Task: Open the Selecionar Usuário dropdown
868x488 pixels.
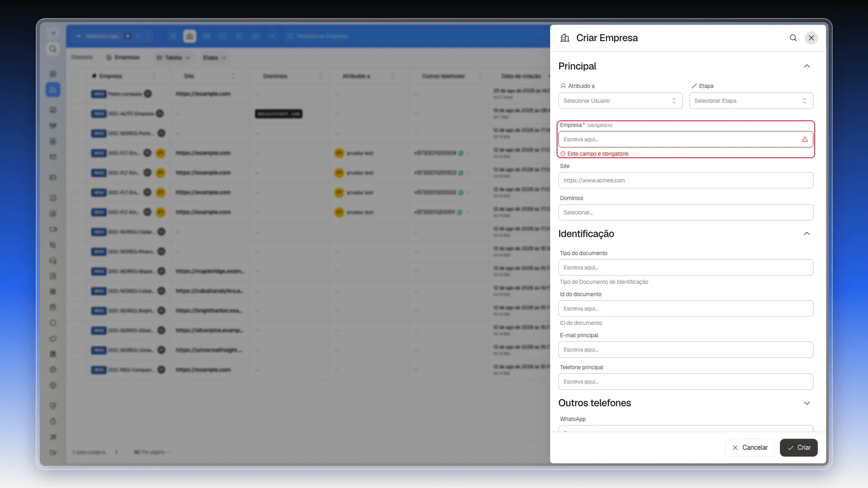Action: (620, 101)
